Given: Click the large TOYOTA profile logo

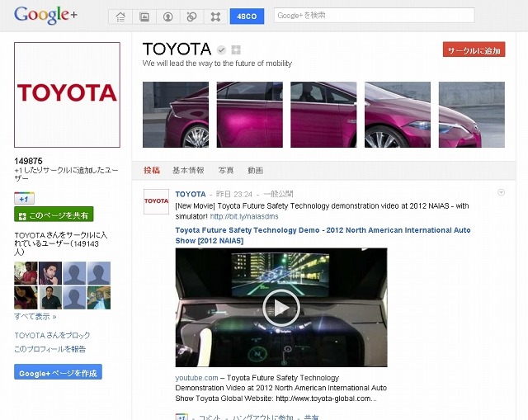Looking at the screenshot, I should coord(67,95).
